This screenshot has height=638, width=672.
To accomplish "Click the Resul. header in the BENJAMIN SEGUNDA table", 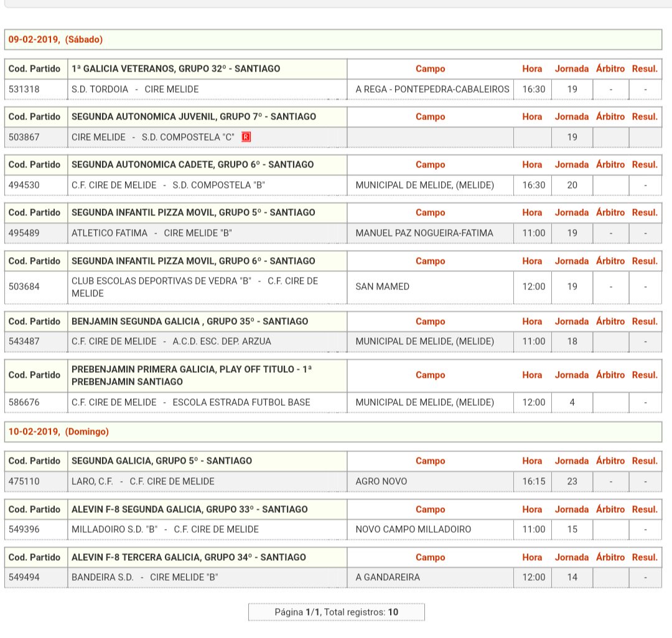I will [645, 322].
